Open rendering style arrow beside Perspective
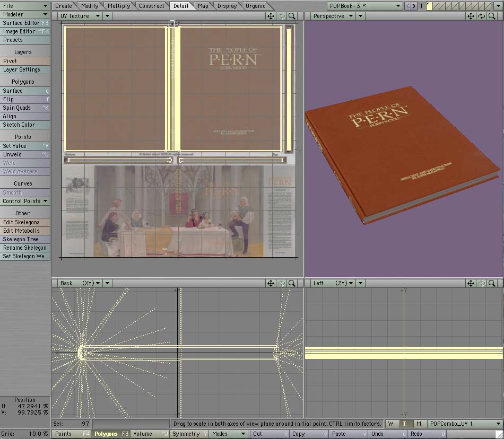This screenshot has height=439, width=504. [360, 16]
